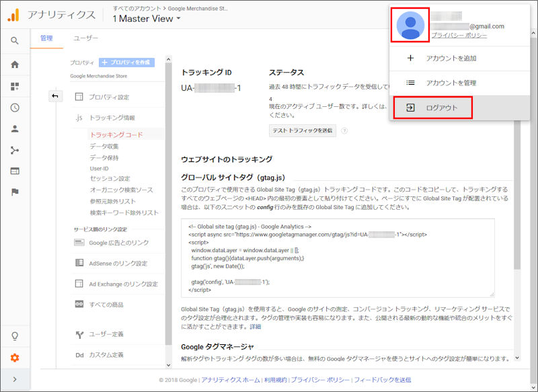The width and height of the screenshot is (538, 392).
Task: Open Google 広告とのリンク settings
Action: [118, 243]
